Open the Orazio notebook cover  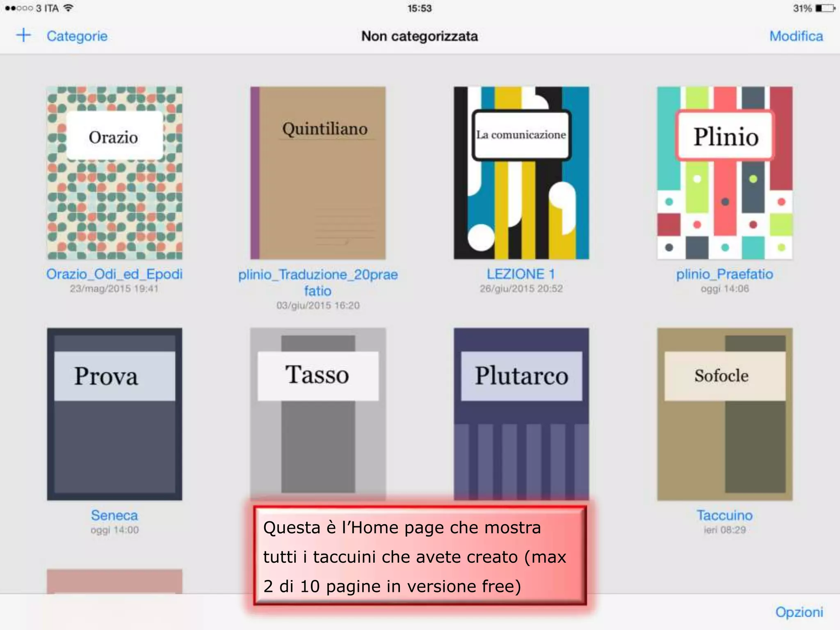click(x=114, y=173)
